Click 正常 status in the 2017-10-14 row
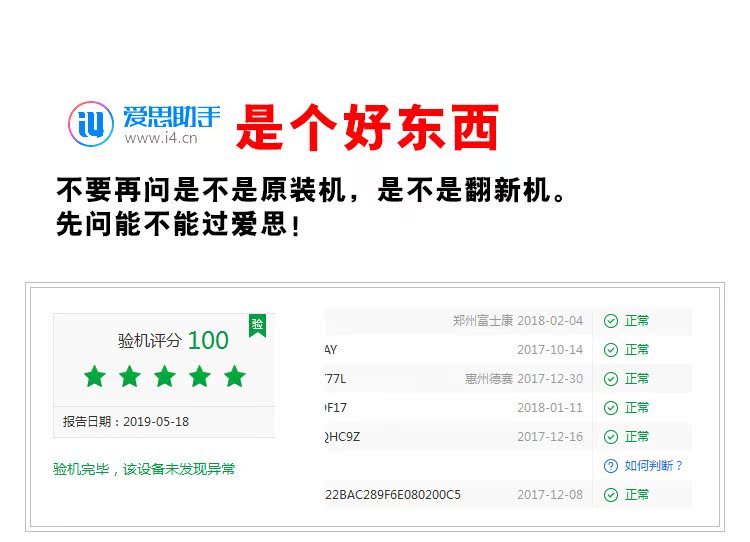This screenshot has width=750, height=542. coord(637,350)
